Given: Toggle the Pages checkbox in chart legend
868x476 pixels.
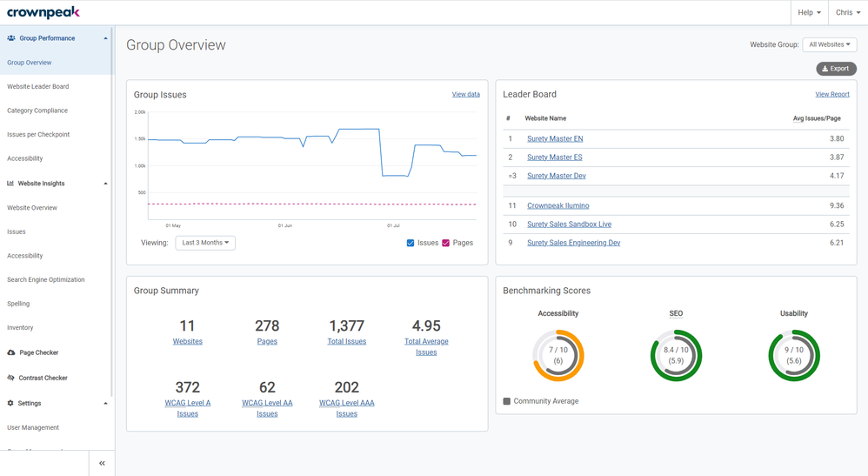Looking at the screenshot, I should pyautogui.click(x=445, y=243).
